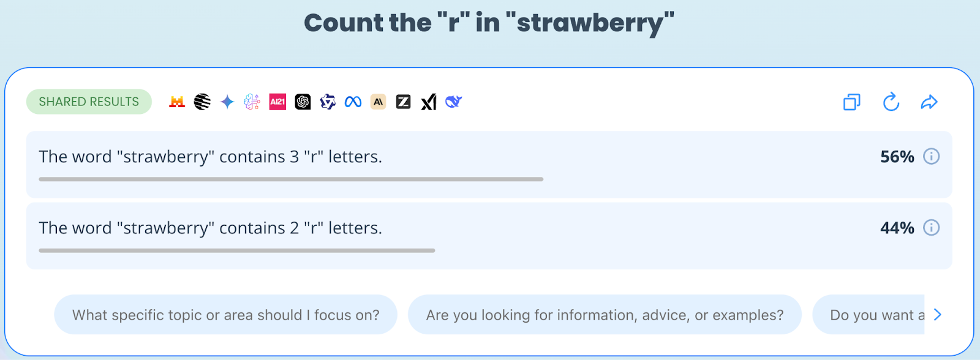This screenshot has height=360, width=980.
Task: Copy the shared results
Action: [x=851, y=102]
